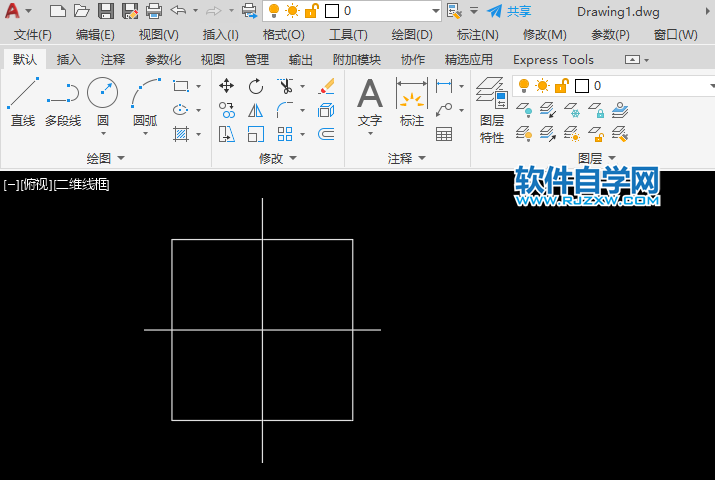Toggle layer lock in quick access layer box
This screenshot has height=480, width=715.
pos(311,10)
